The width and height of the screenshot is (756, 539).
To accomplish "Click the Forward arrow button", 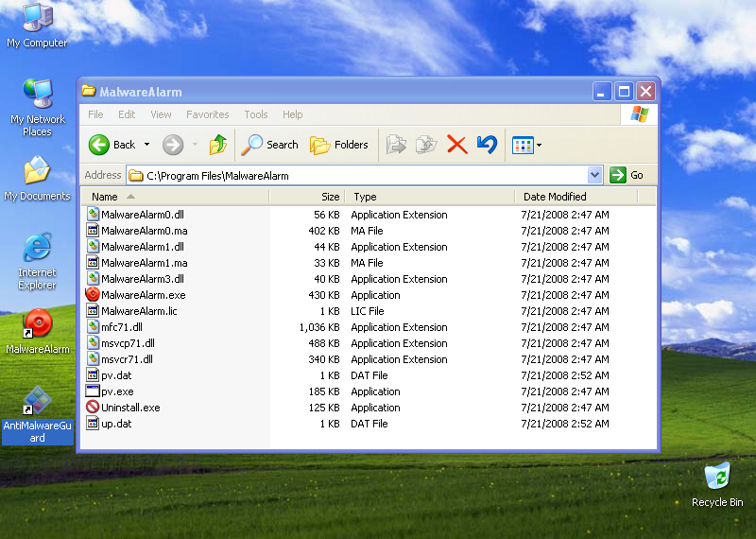I will pos(173,145).
